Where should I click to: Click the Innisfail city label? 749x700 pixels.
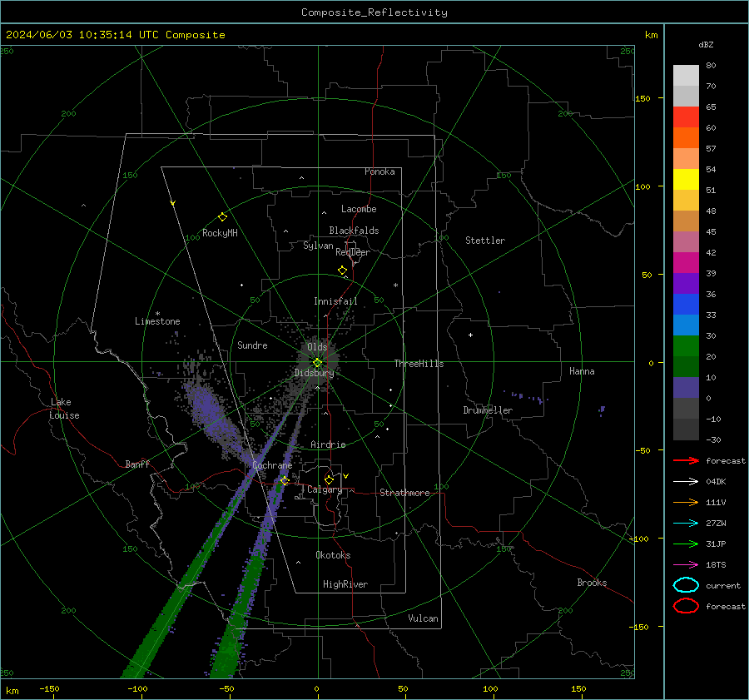[335, 301]
